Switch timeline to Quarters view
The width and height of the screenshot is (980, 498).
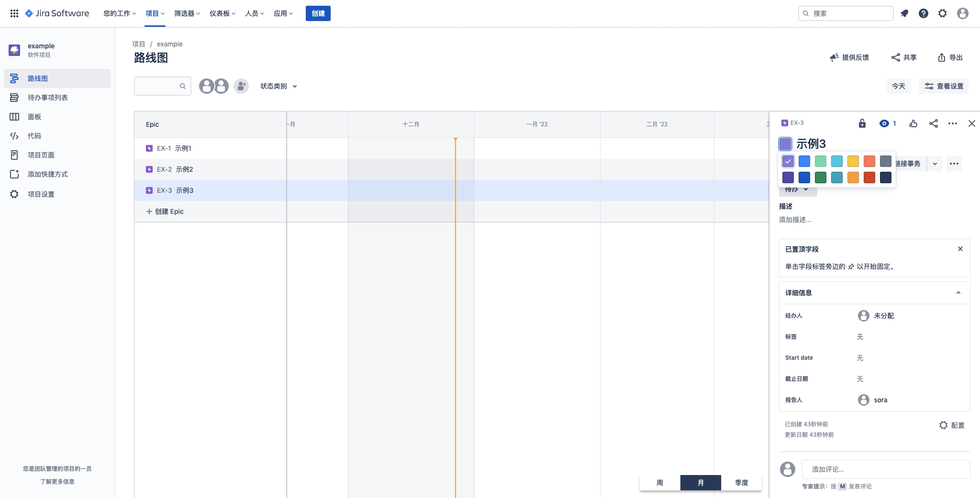click(741, 483)
